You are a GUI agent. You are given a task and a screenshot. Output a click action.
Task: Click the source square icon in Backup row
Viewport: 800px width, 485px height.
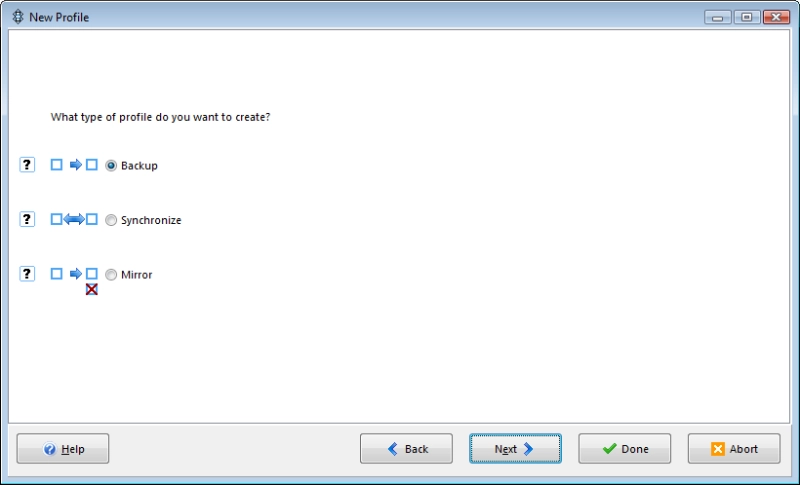[57, 165]
